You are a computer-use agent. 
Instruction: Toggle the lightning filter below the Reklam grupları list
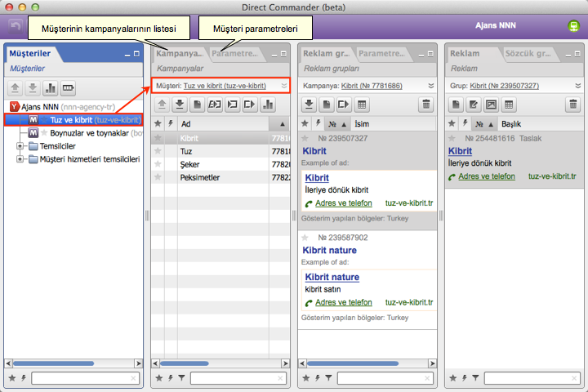coord(318,378)
